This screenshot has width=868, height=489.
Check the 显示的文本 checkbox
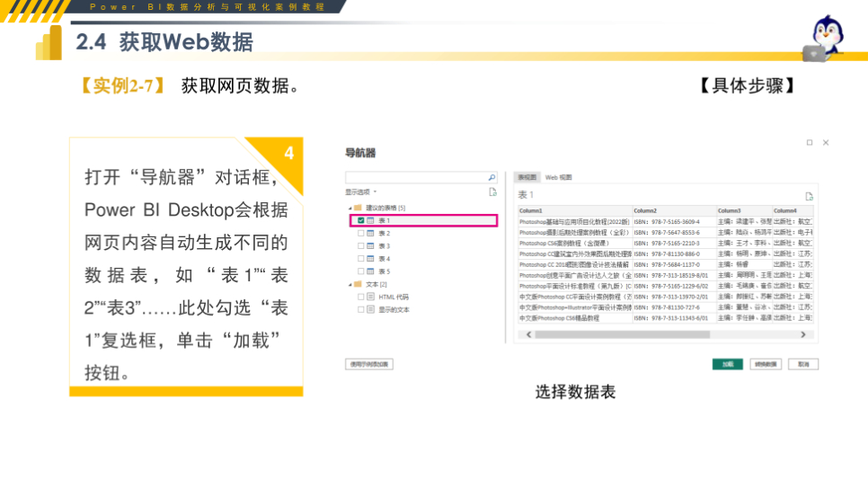pyautogui.click(x=361, y=309)
